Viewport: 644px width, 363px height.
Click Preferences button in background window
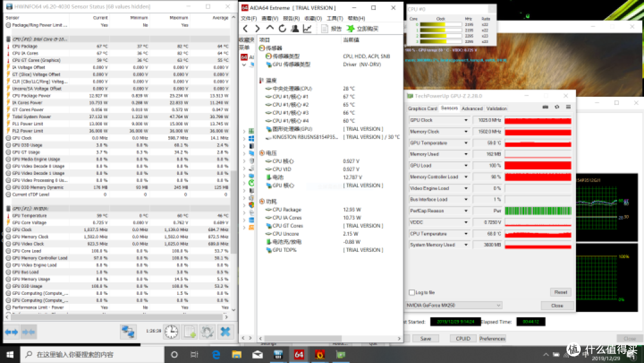tap(492, 339)
